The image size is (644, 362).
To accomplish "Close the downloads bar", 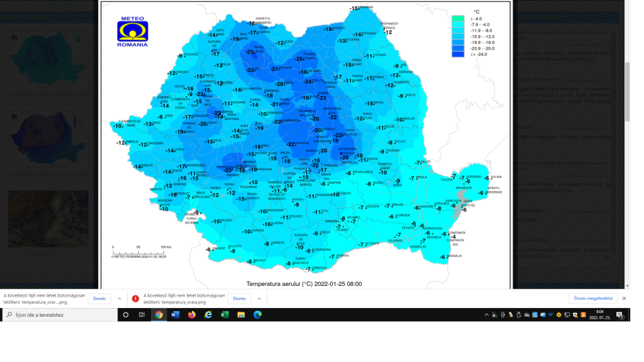I will [x=624, y=299].
